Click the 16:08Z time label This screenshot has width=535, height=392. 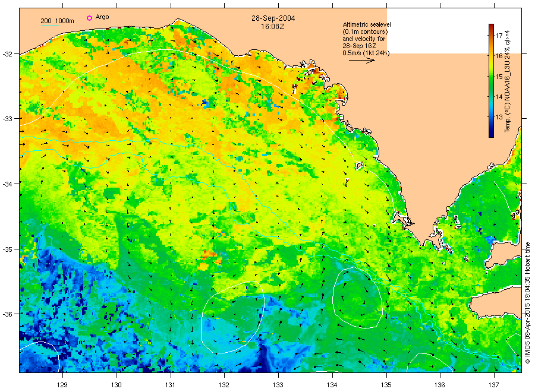272,26
